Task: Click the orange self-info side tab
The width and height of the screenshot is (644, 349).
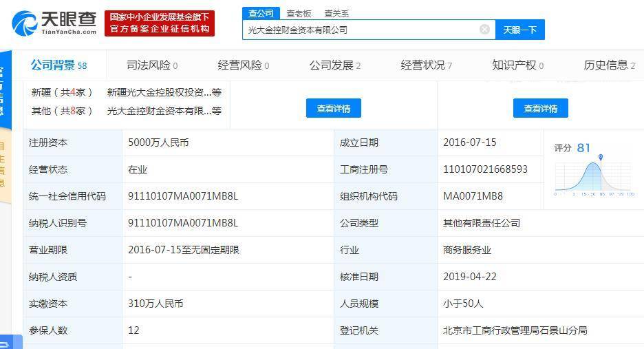Action: (6, 165)
